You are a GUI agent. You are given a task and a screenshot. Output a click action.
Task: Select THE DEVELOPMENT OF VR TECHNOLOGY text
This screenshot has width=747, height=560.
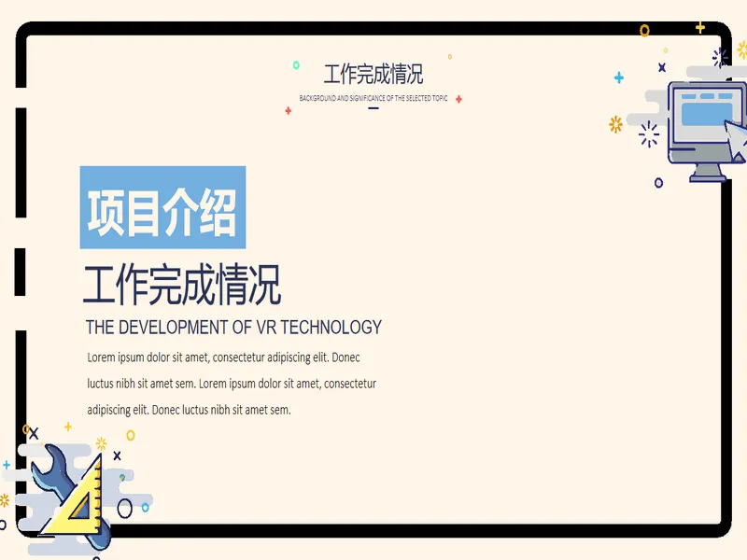coord(233,328)
